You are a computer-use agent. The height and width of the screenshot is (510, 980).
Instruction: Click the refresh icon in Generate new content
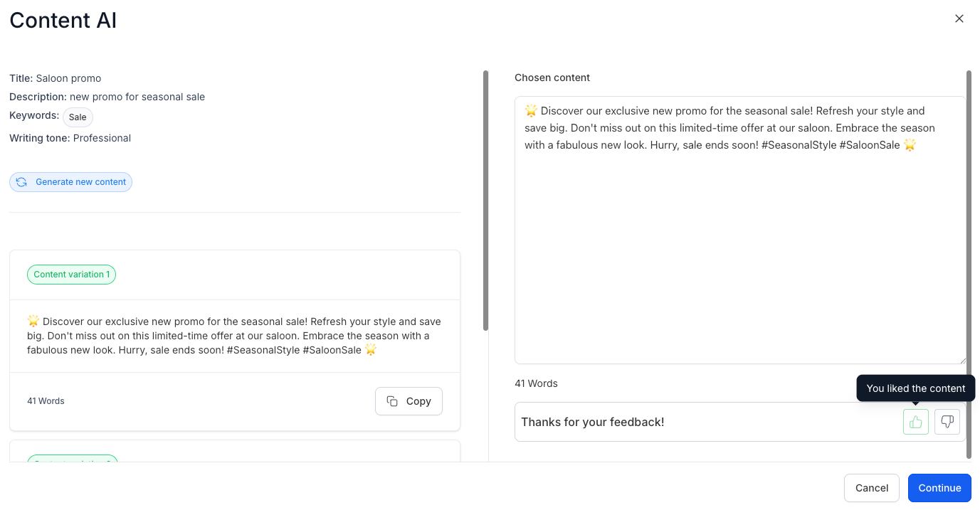tap(22, 182)
